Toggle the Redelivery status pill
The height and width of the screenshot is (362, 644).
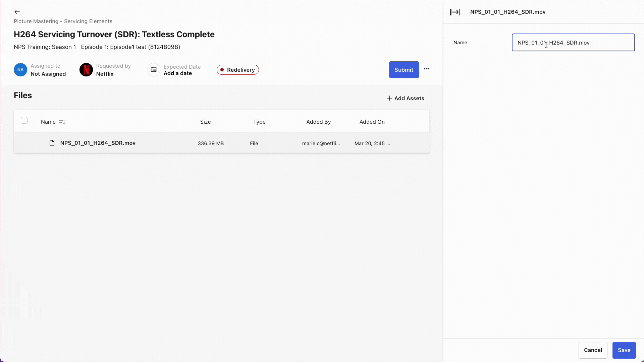pyautogui.click(x=237, y=70)
